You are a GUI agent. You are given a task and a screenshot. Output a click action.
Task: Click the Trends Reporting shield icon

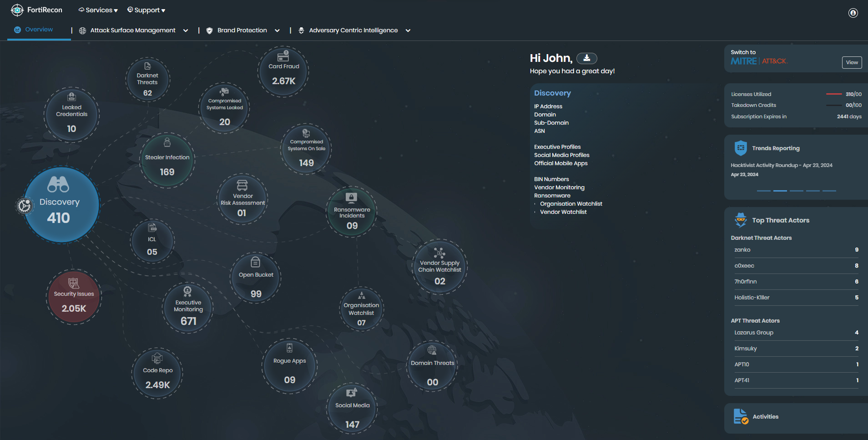pos(741,148)
